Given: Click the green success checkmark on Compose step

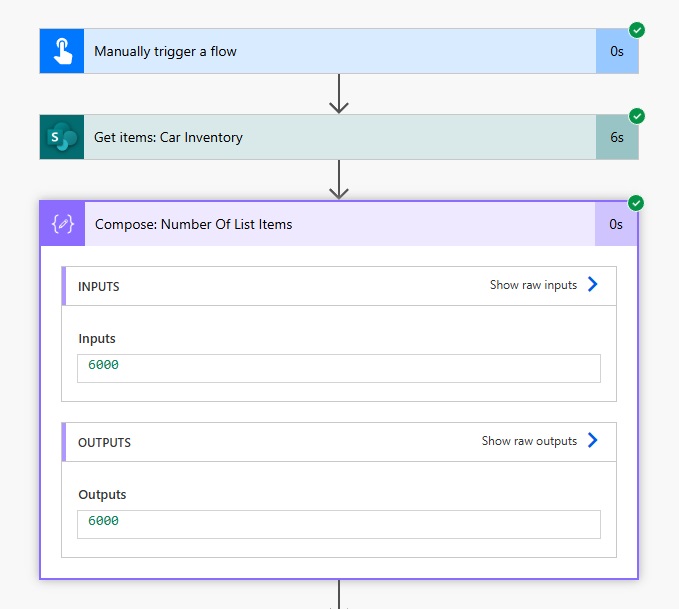Looking at the screenshot, I should (636, 203).
